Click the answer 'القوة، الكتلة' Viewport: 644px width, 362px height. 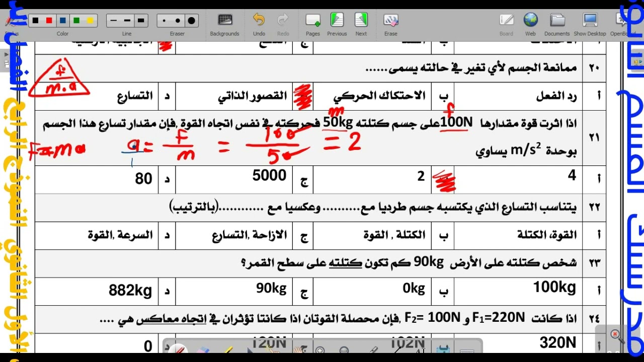(x=547, y=235)
